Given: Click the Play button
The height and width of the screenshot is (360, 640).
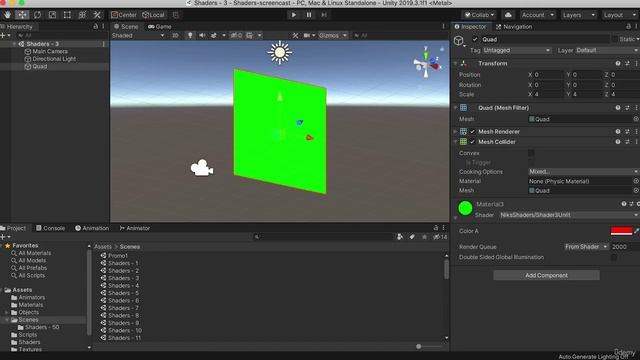Looking at the screenshot, I should coord(293,15).
